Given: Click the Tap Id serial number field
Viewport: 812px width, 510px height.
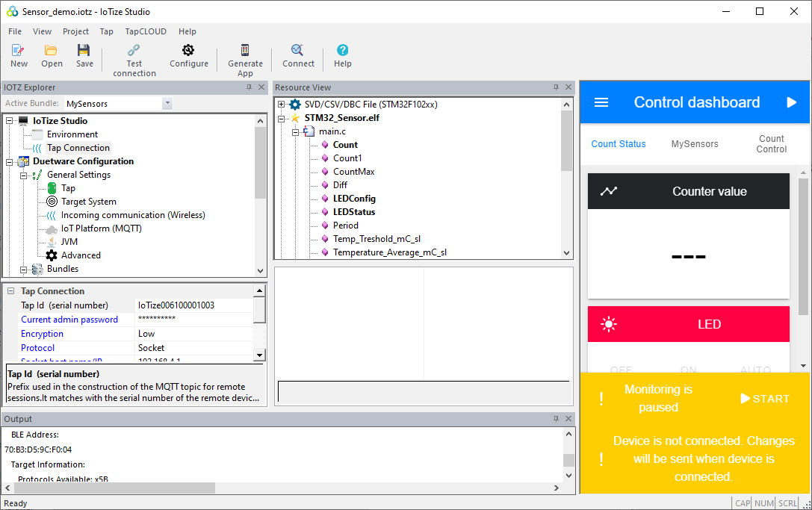Looking at the screenshot, I should click(x=194, y=305).
